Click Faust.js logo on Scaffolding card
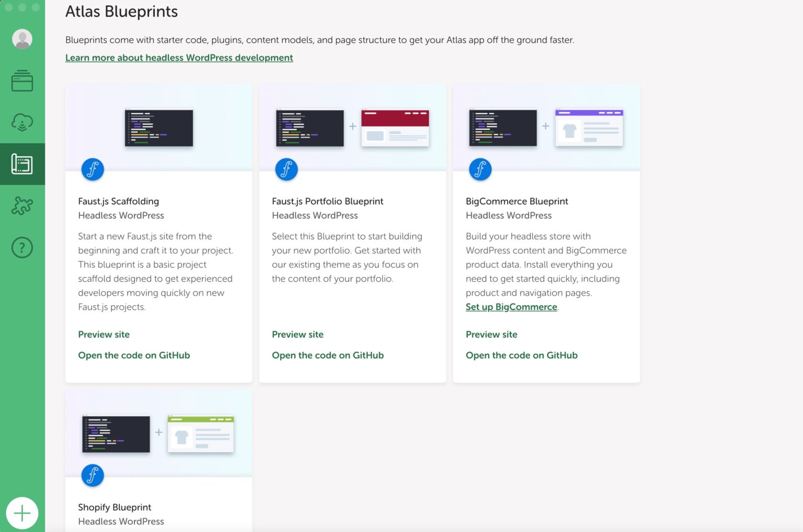This screenshot has width=803, height=532. point(93,169)
